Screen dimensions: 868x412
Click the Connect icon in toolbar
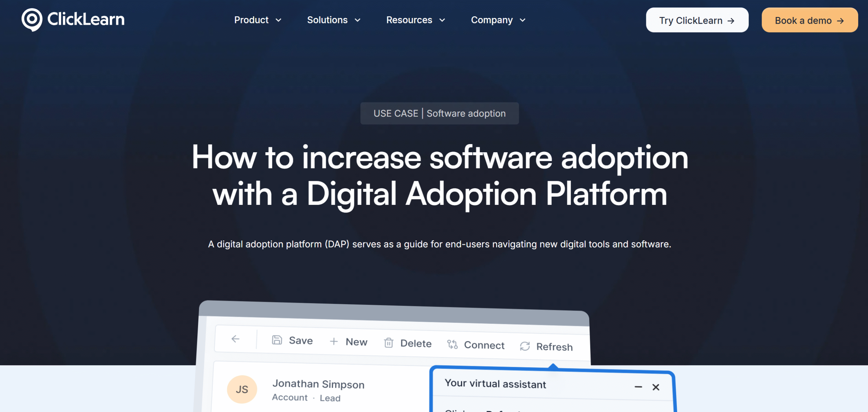tap(452, 345)
